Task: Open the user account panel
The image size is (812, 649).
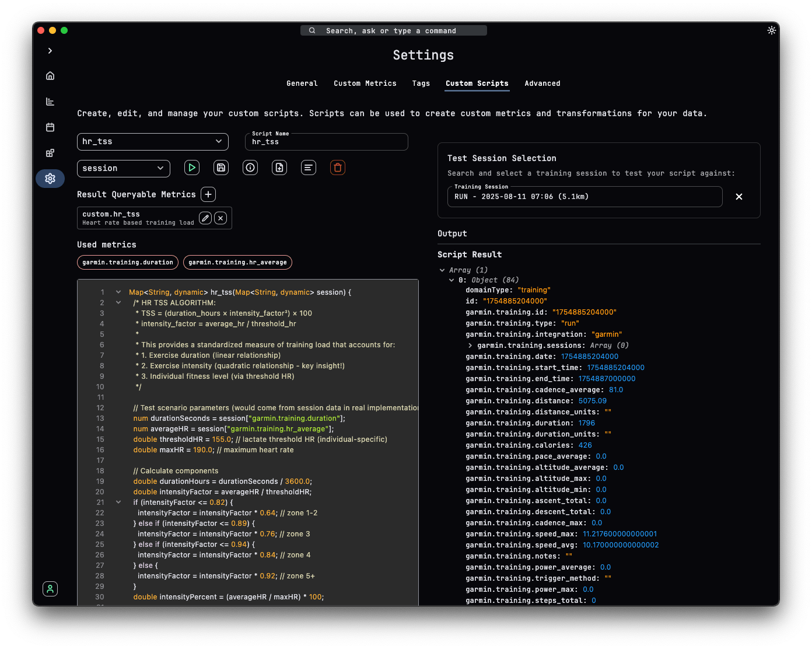Action: tap(50, 589)
